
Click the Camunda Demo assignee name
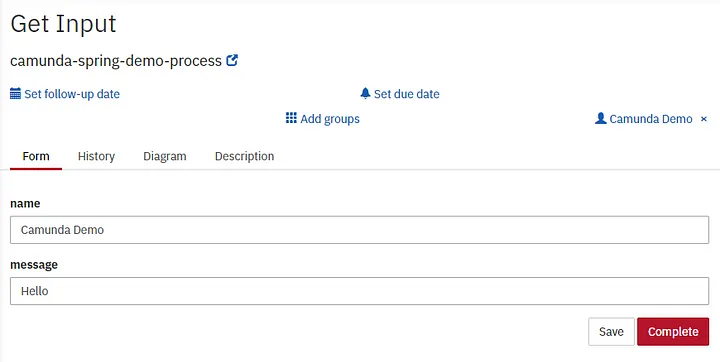coord(651,119)
